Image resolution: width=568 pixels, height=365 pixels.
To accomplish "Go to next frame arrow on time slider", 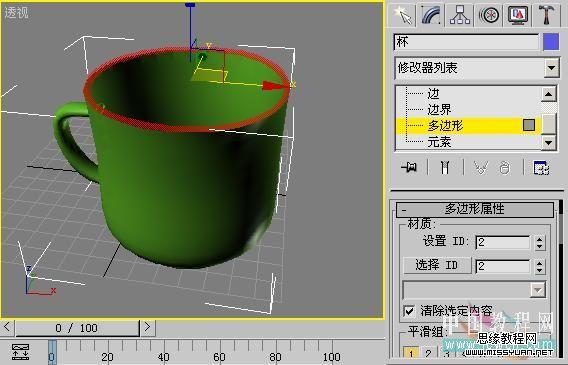I will [x=148, y=327].
